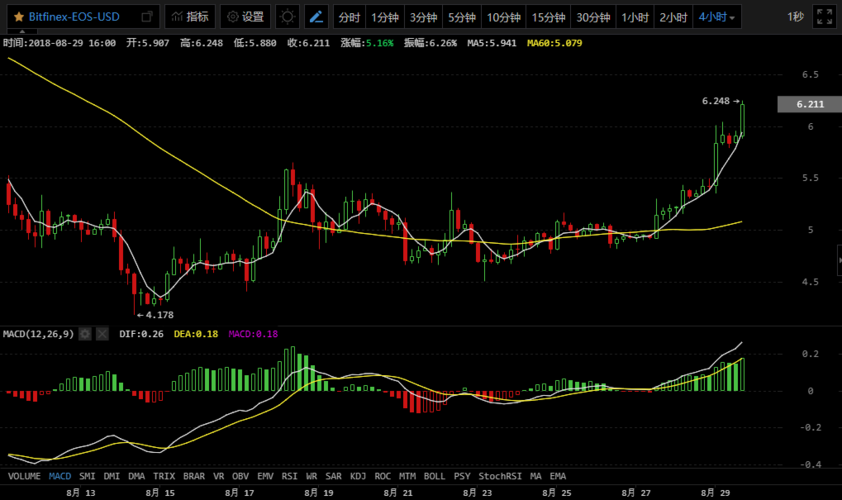Select the blue pencil drawing tool

[316, 17]
